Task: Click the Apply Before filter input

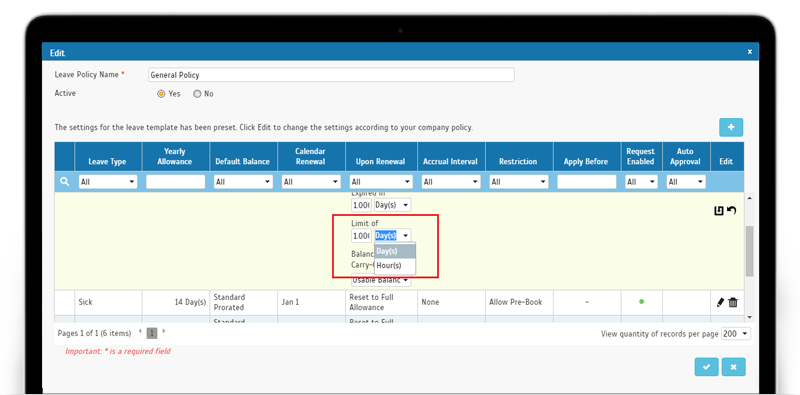Action: pyautogui.click(x=587, y=182)
